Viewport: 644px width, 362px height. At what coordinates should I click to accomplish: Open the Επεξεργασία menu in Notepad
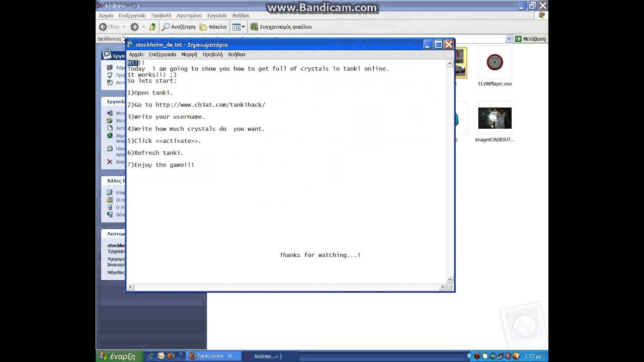163,54
